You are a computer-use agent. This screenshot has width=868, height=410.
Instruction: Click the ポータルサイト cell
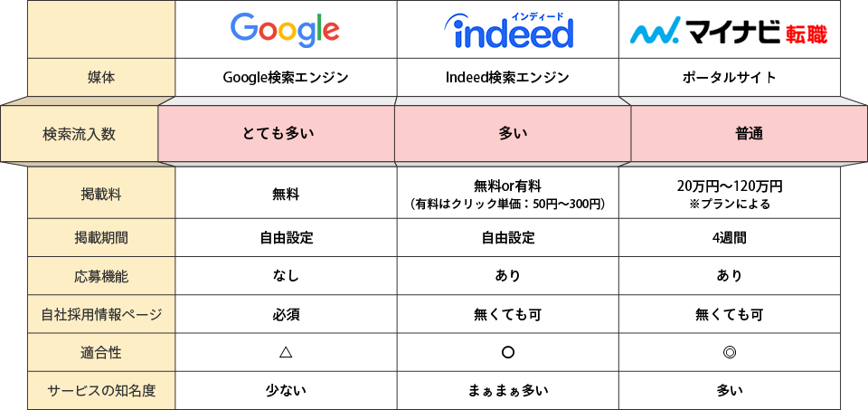(730, 77)
